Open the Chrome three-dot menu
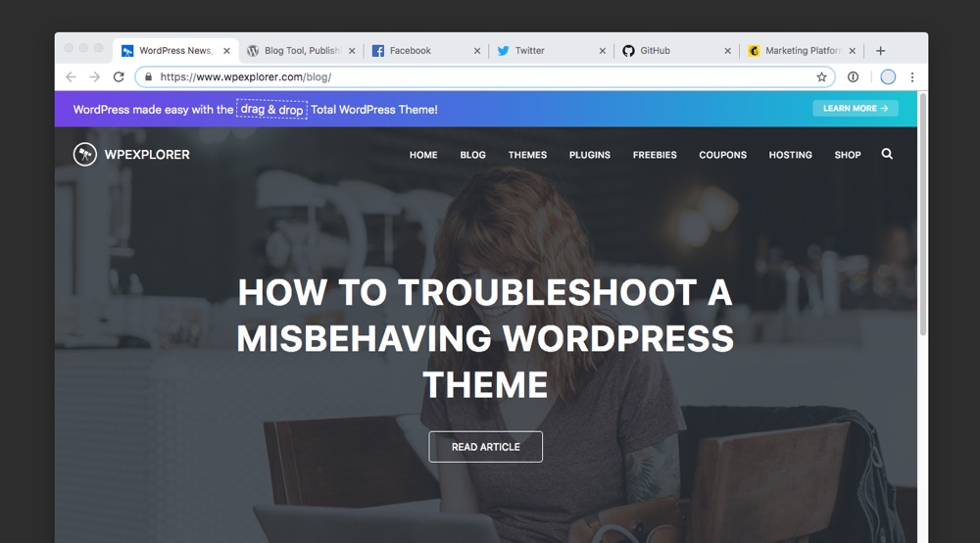980x543 pixels. point(912,76)
